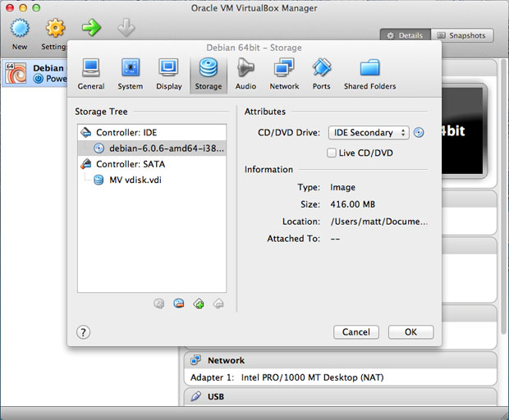
Task: Click the Network section header in the Manager
Action: [340, 360]
